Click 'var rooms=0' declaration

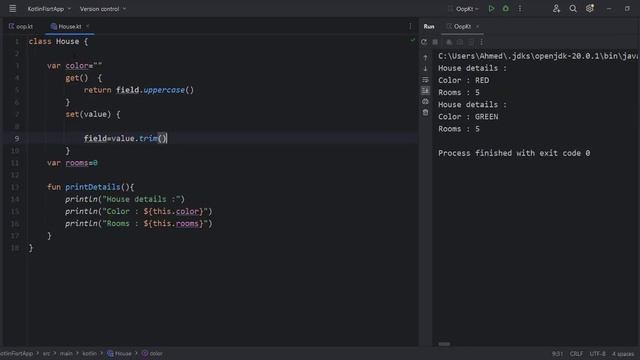point(72,163)
